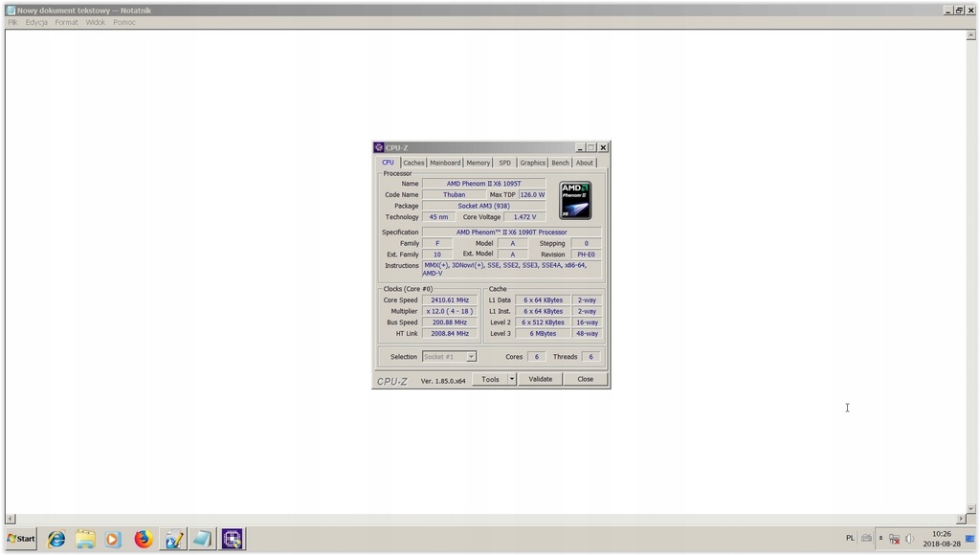Click Notepad's horizontal scrollbar left arrow
This screenshot has height=555, width=980.
10,519
